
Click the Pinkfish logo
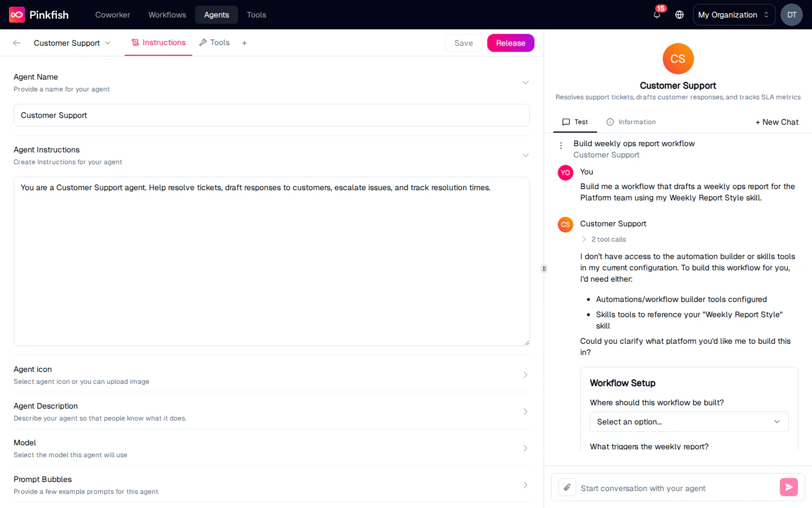[x=15, y=14]
